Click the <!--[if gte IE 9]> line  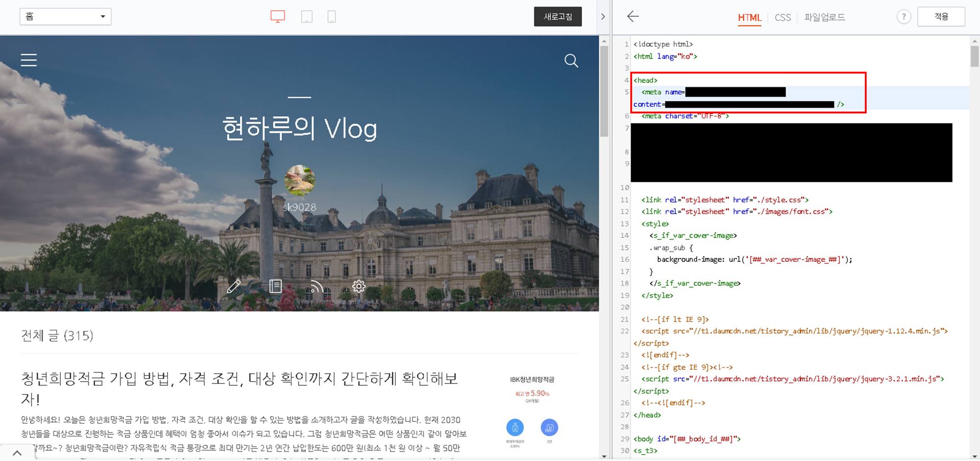[686, 367]
